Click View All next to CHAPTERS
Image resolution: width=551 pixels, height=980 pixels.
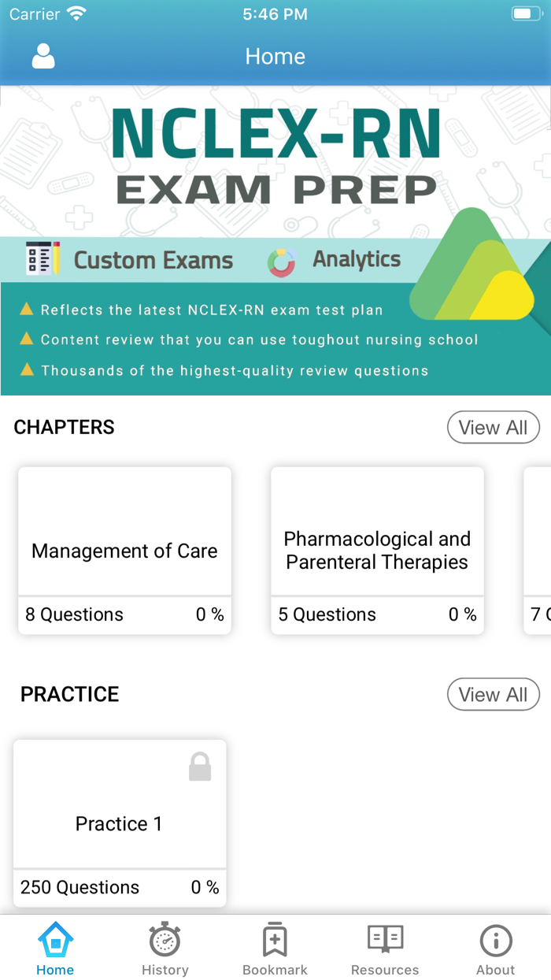coord(494,427)
